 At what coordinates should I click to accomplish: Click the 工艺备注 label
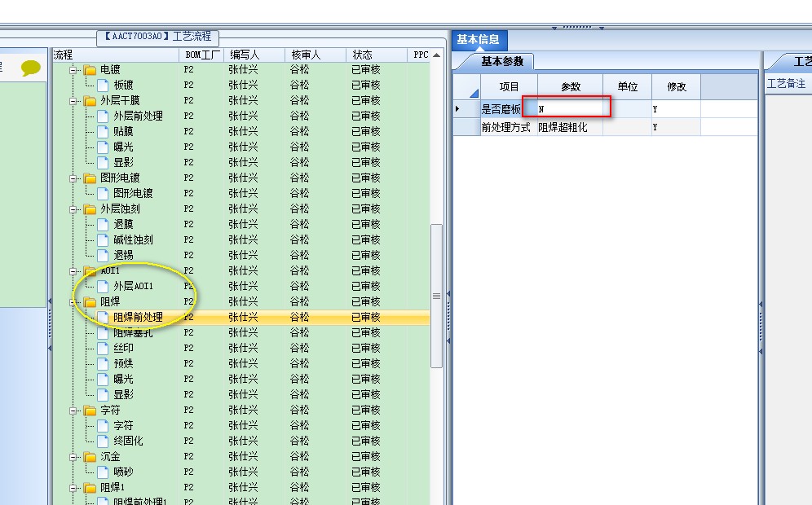tap(786, 83)
